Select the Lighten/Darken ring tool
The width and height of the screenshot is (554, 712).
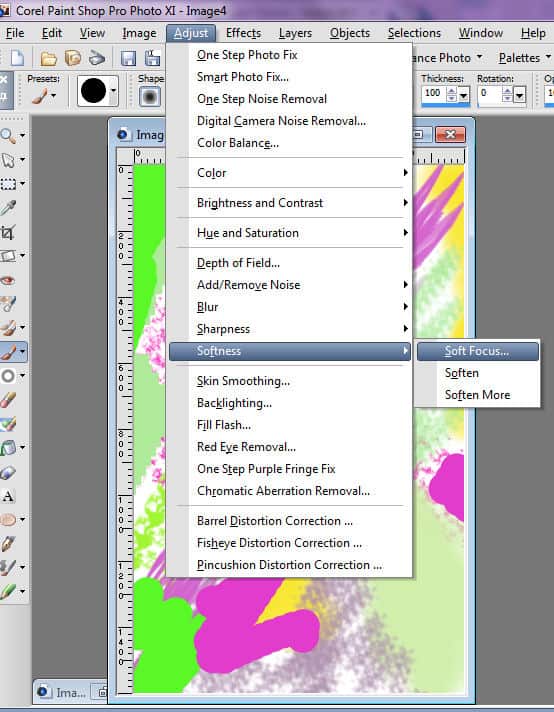point(8,376)
